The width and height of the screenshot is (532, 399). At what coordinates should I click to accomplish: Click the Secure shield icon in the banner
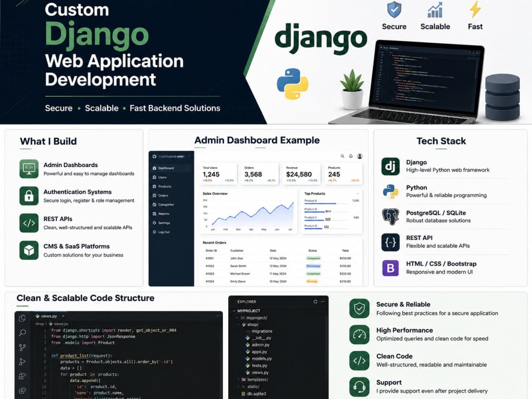pyautogui.click(x=394, y=10)
